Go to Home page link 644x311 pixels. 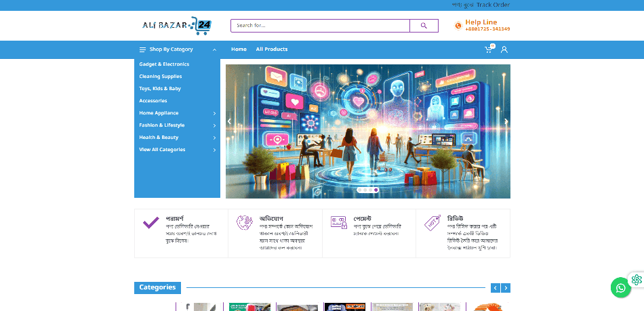click(x=239, y=49)
